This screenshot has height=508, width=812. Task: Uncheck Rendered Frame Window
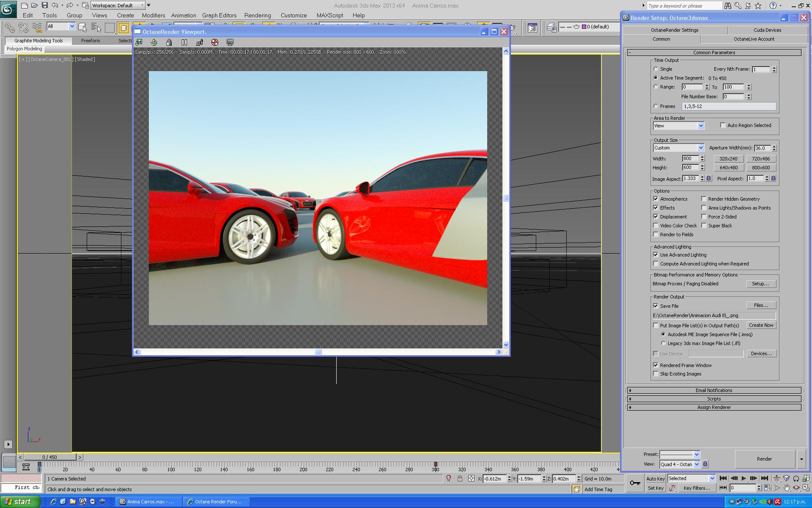click(x=656, y=365)
